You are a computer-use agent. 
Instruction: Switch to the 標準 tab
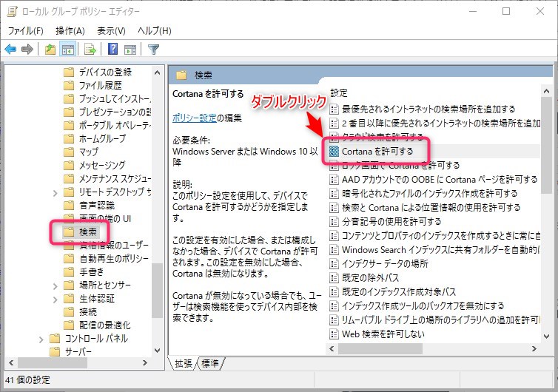pyautogui.click(x=210, y=363)
